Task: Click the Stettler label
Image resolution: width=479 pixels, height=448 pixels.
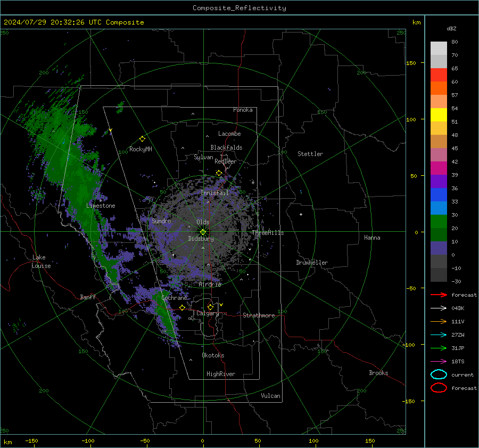Action: coord(310,154)
